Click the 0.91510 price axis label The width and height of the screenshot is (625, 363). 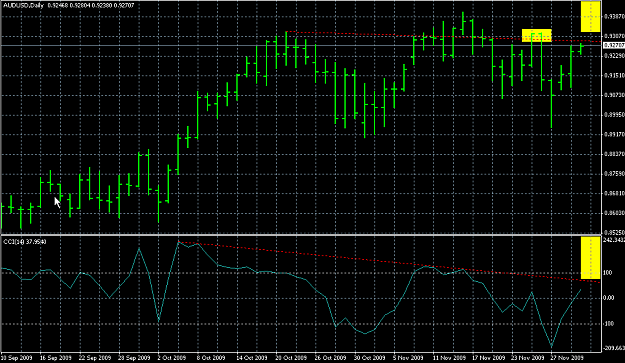pos(614,75)
